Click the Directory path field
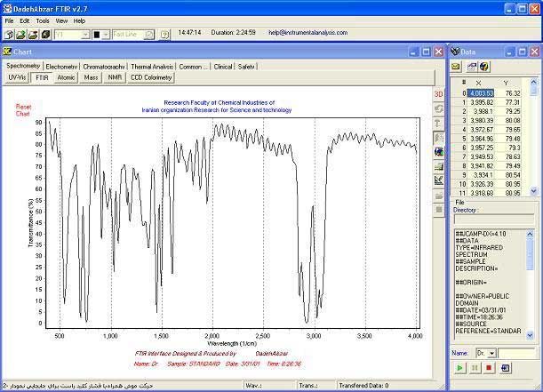543x392 pixels. [494, 220]
